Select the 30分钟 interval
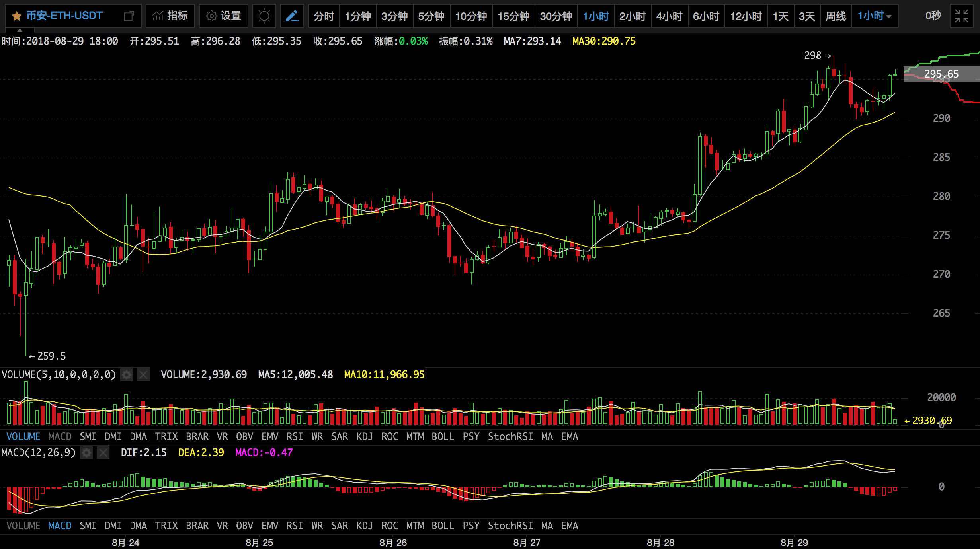Screen dimensions: 980x549 pos(556,16)
